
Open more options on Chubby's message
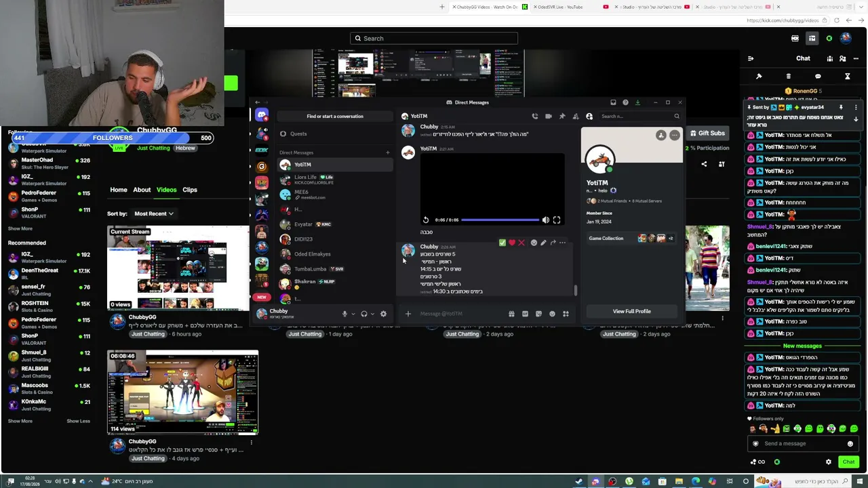(562, 243)
